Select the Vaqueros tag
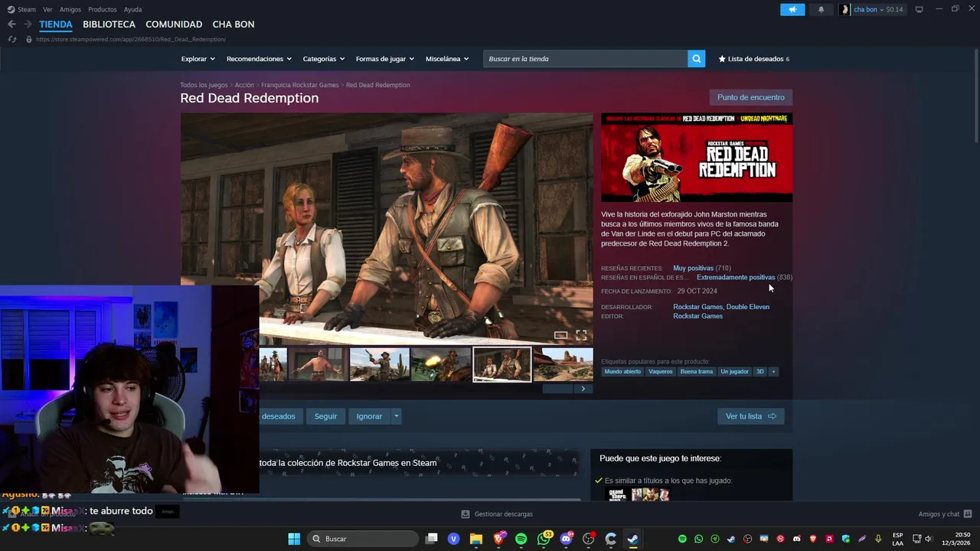 click(660, 372)
